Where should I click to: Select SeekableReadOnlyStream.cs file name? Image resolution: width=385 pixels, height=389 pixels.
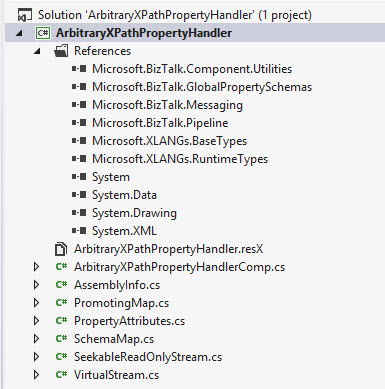click(x=148, y=357)
